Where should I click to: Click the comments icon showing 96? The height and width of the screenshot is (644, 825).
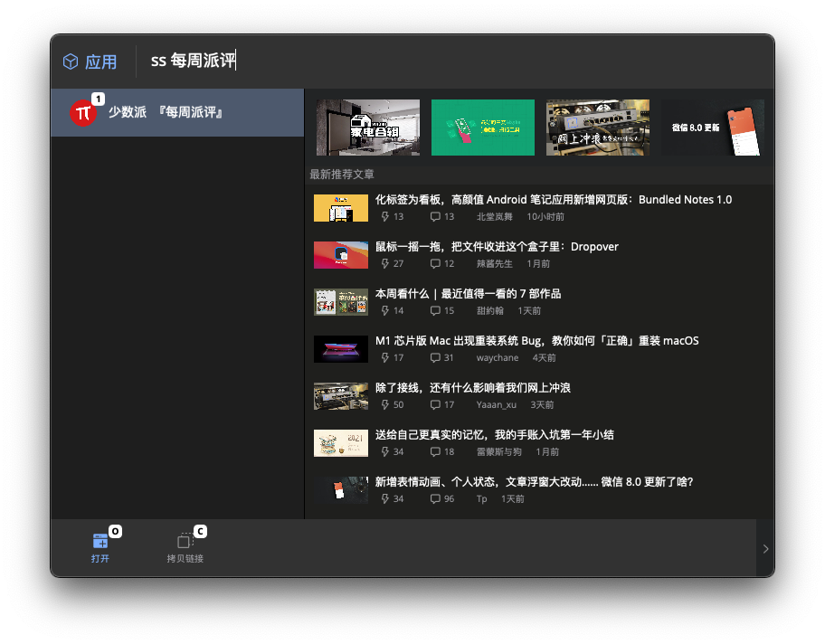(x=435, y=498)
